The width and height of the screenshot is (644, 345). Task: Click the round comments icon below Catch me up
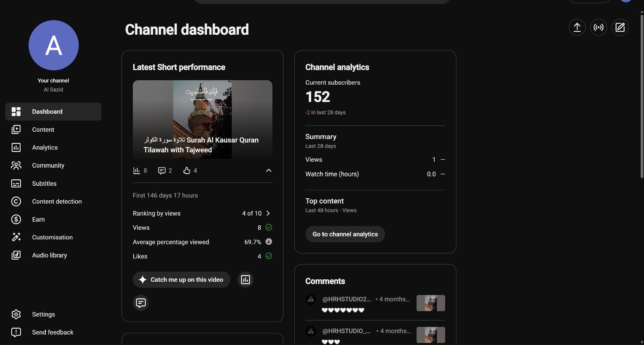click(x=141, y=303)
